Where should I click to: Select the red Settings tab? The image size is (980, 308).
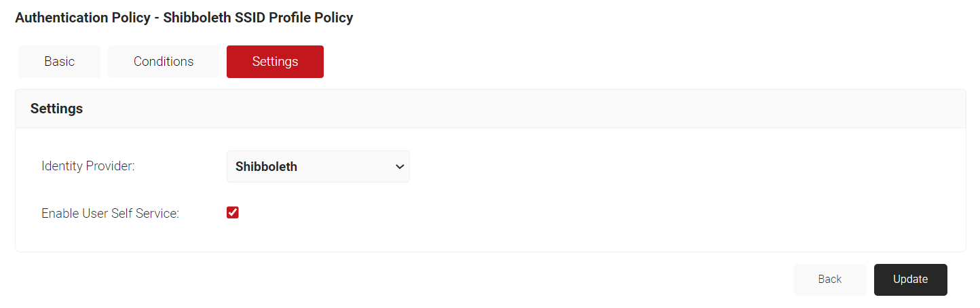pyautogui.click(x=275, y=62)
